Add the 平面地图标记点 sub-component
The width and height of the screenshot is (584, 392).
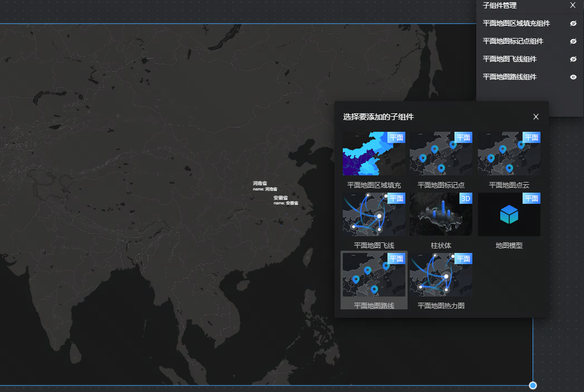(x=441, y=154)
